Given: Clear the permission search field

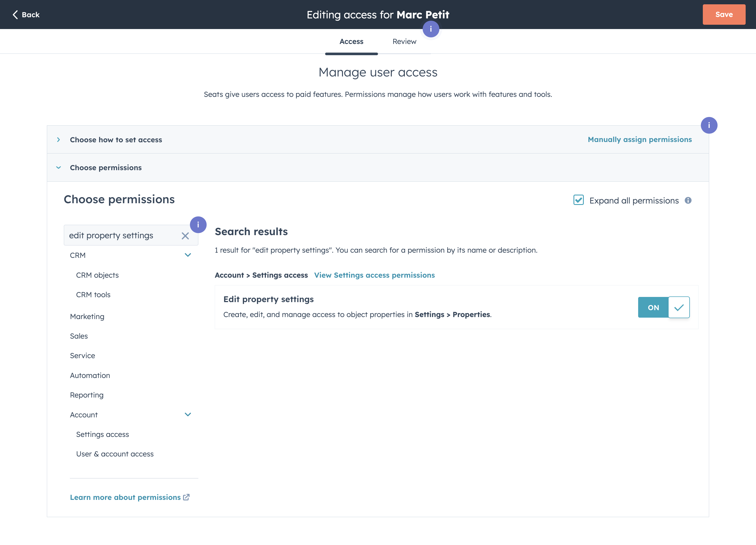Looking at the screenshot, I should coord(185,236).
